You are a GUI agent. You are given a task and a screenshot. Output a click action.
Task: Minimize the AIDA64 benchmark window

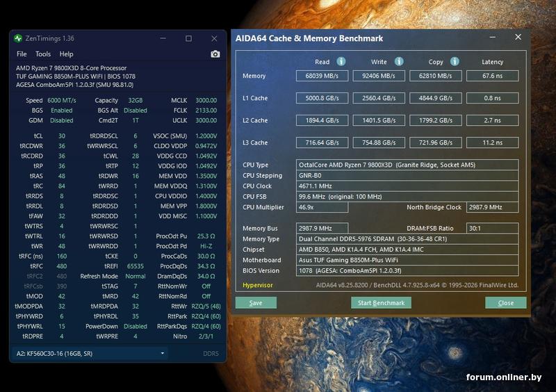(495, 38)
